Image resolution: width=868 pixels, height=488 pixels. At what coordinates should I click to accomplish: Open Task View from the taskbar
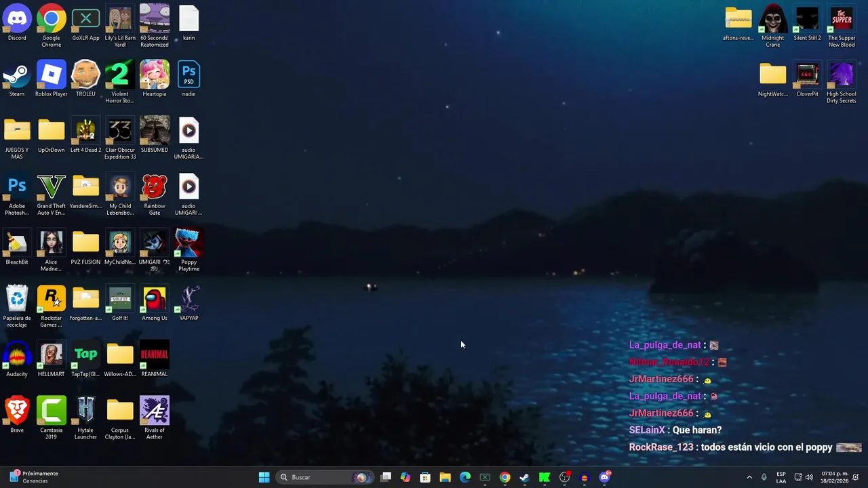point(386,477)
